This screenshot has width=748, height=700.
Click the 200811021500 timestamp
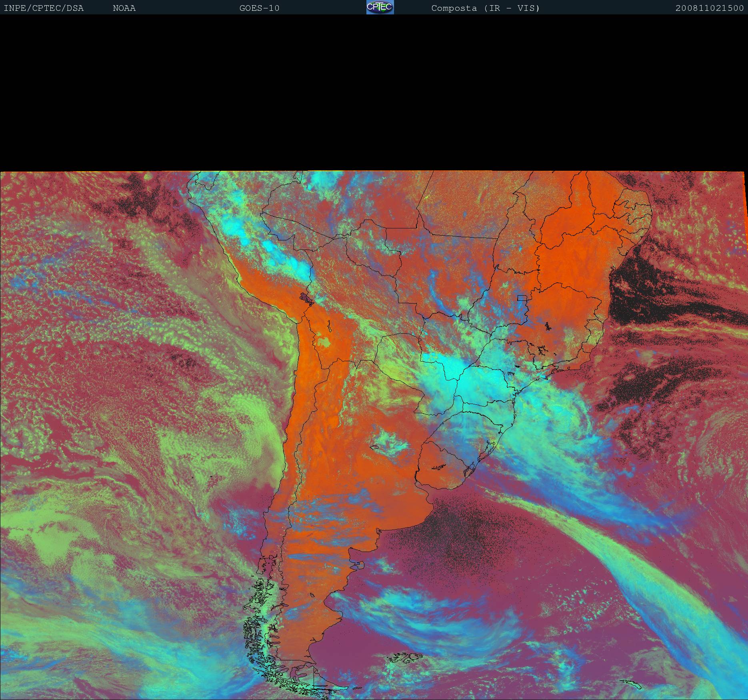709,8
